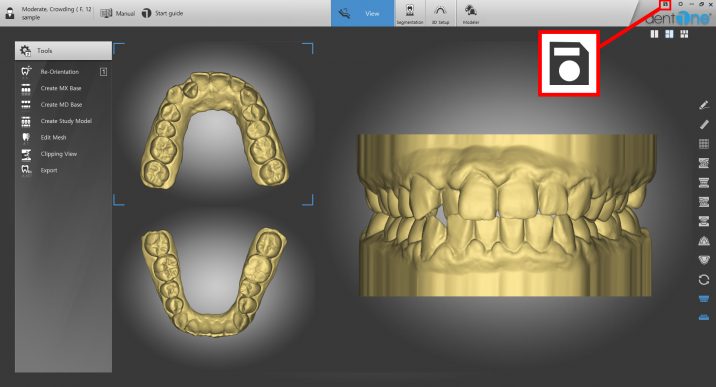The height and width of the screenshot is (387, 716).
Task: Open the Start guide
Action: (x=162, y=13)
